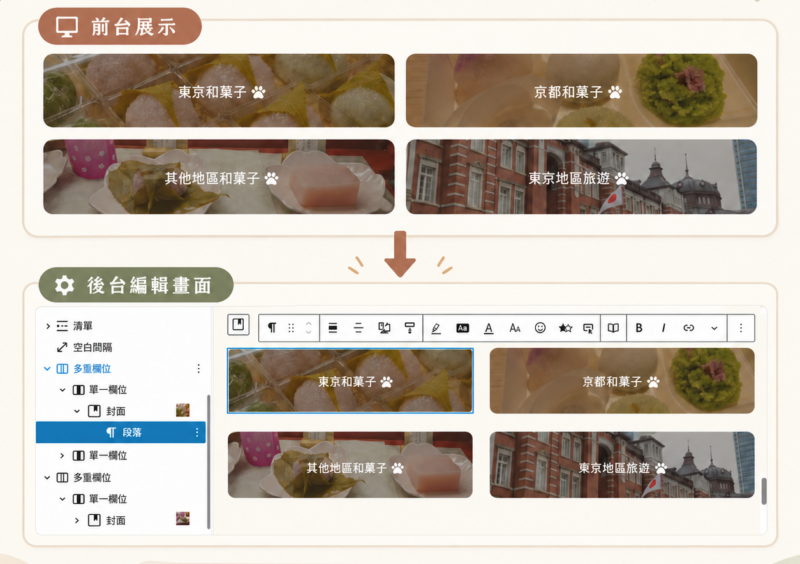The width and height of the screenshot is (800, 564).
Task: Collapse the second black 多重欄位 chevron
Action: click(x=47, y=478)
